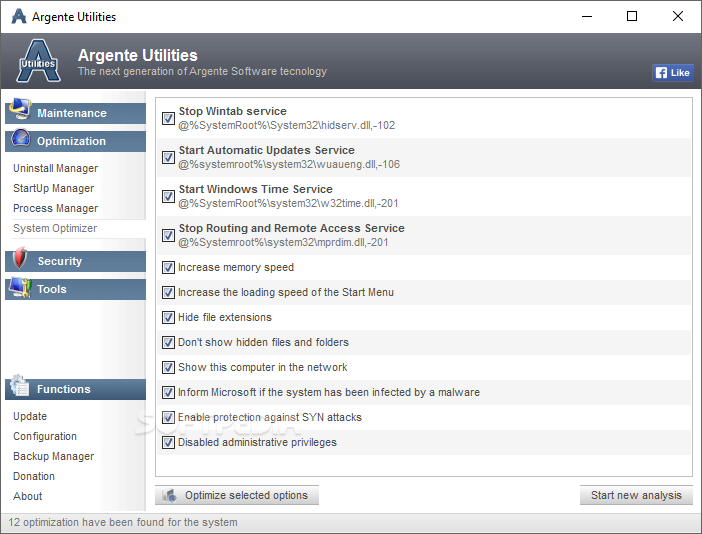Click the status bar optimization count message
This screenshot has width=702, height=534.
[123, 522]
